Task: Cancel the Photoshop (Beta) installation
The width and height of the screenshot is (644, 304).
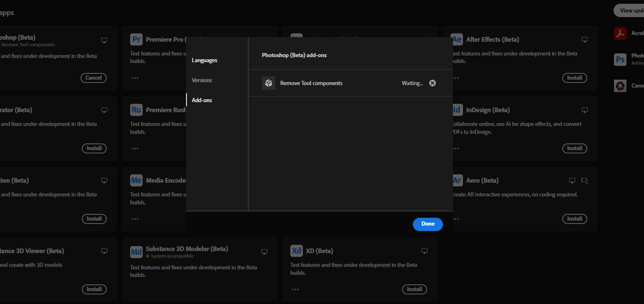Action: coord(94,78)
